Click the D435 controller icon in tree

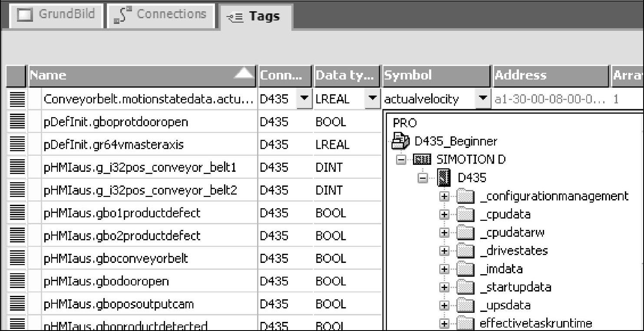tap(443, 177)
